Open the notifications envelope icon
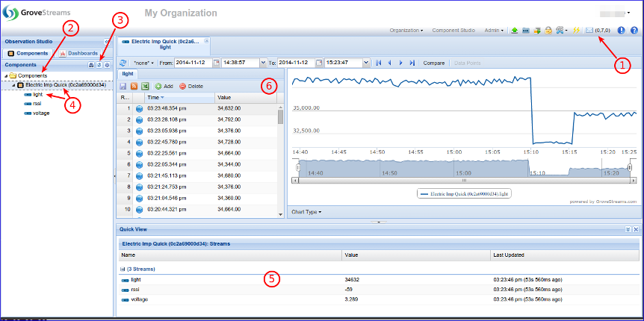This screenshot has height=321, width=644. (x=588, y=31)
